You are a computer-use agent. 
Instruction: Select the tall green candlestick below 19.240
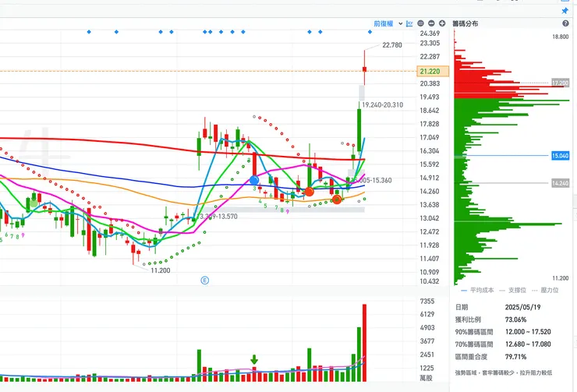[x=359, y=127]
